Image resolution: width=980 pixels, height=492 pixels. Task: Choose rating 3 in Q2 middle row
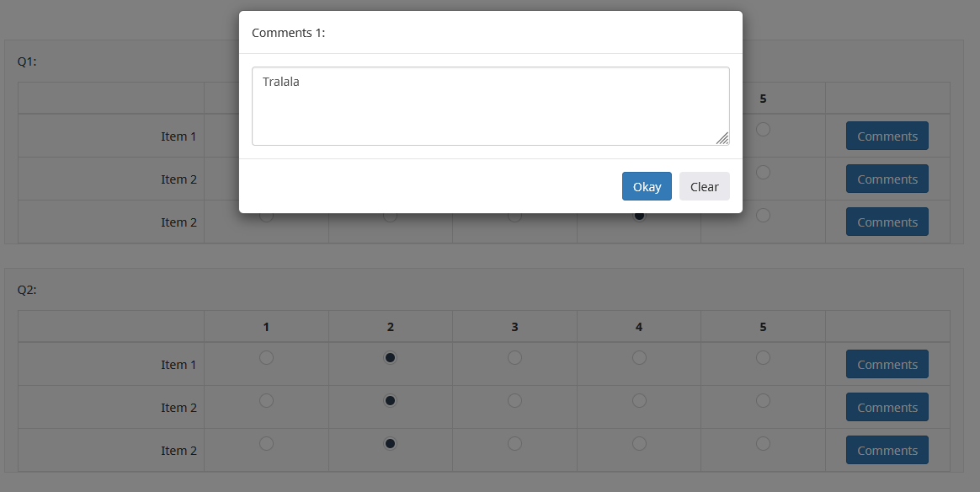[514, 401]
